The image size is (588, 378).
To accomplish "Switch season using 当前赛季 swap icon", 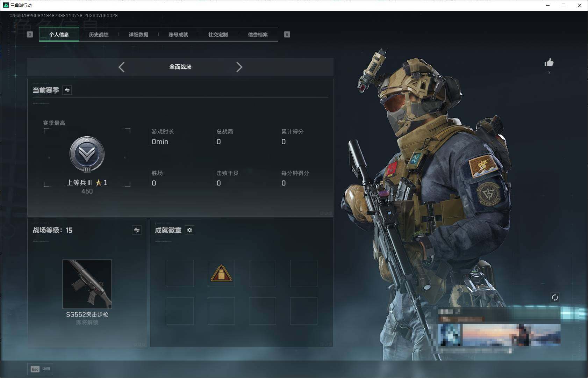I will click(67, 90).
